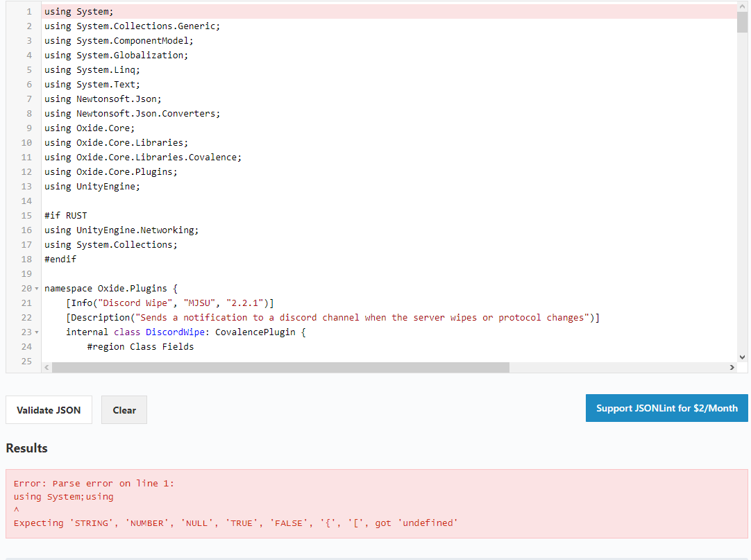The width and height of the screenshot is (751, 560).
Task: Click the "Expecting 'STRING'" error message line
Action: pos(236,523)
